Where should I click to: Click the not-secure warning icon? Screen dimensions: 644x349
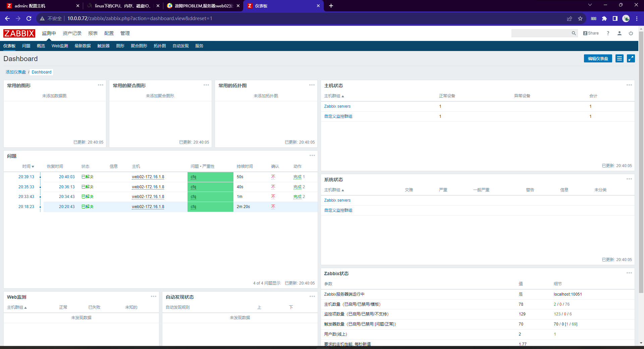tap(42, 18)
